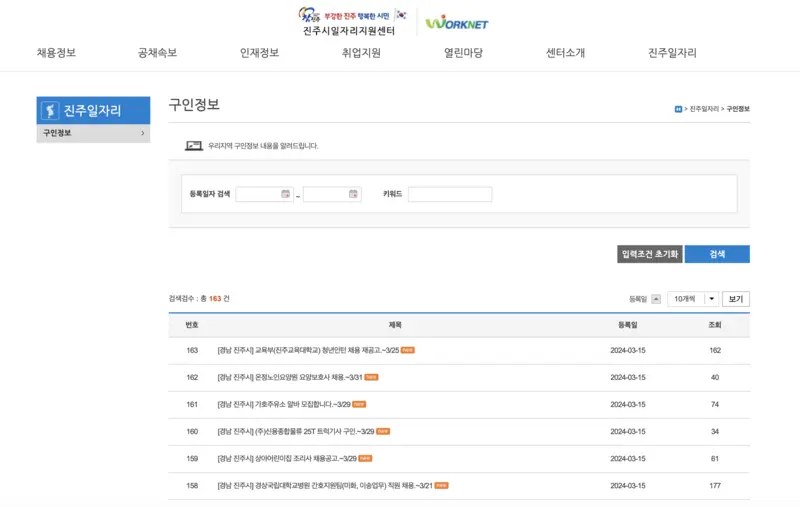800x507 pixels.
Task: Click the home icon in the breadcrumb
Action: 678,109
